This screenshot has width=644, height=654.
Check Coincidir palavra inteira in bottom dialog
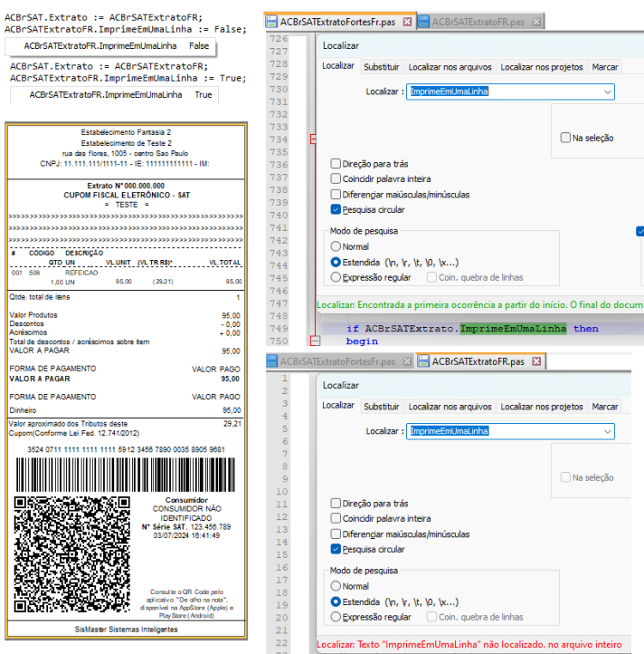336,518
